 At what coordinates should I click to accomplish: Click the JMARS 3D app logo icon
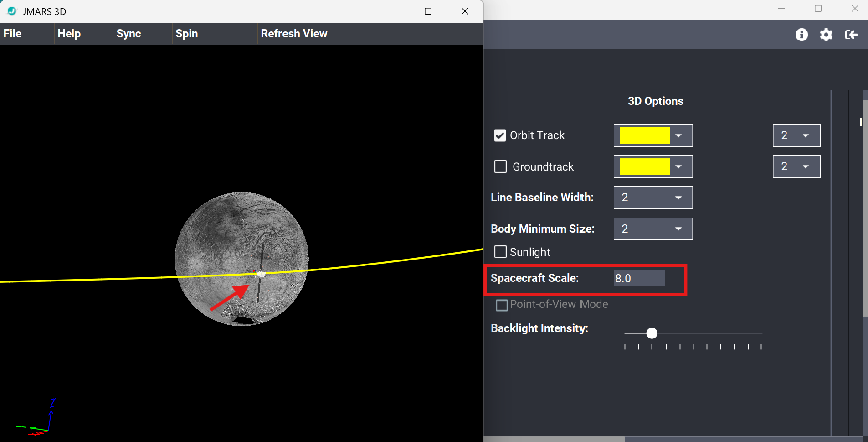pos(12,11)
